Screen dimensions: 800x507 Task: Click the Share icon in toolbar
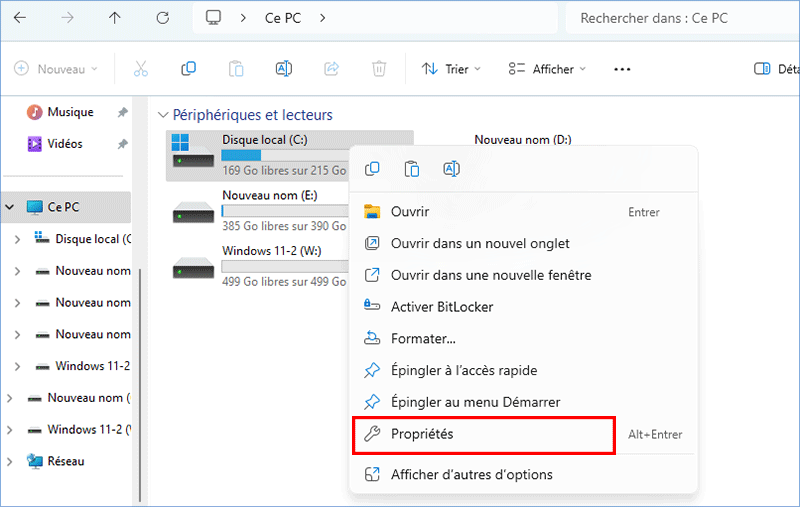[331, 69]
